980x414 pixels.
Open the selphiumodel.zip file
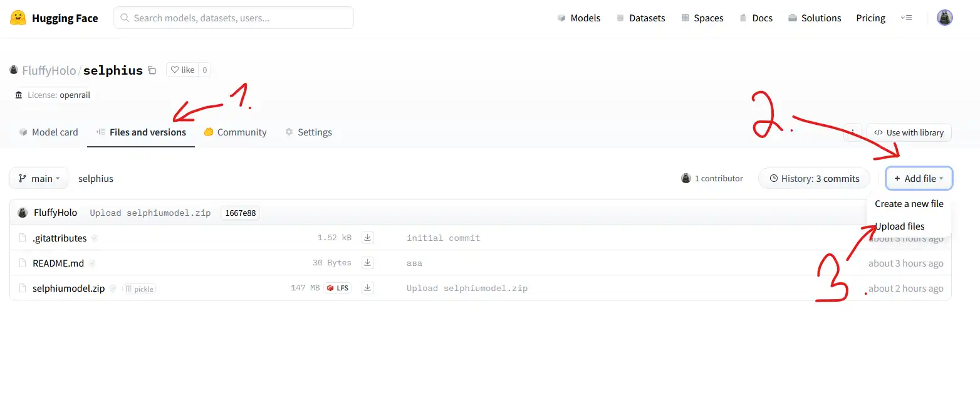[x=69, y=289]
